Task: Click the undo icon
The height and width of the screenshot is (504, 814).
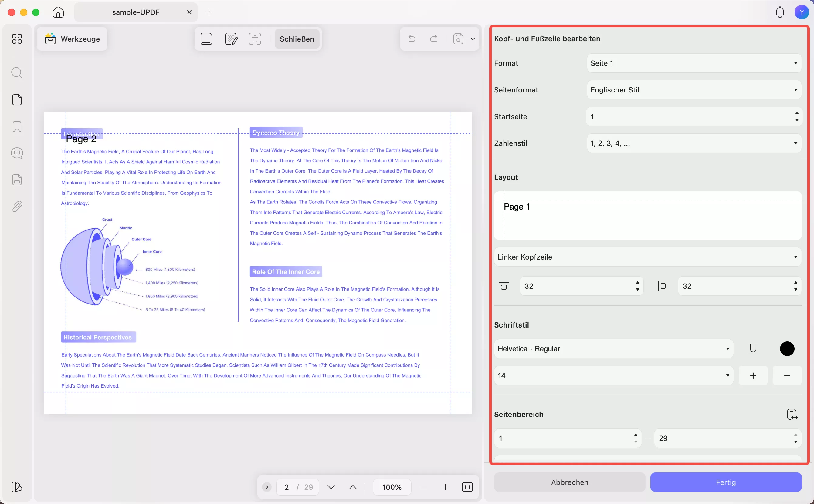Action: click(411, 39)
